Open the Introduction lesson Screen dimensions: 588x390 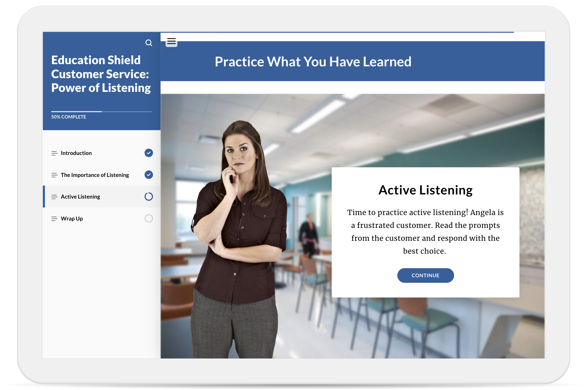(x=76, y=153)
